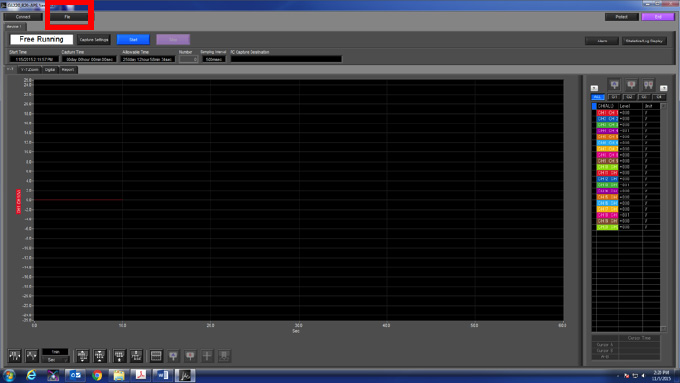Select the G2 channel group button

pyautogui.click(x=629, y=97)
